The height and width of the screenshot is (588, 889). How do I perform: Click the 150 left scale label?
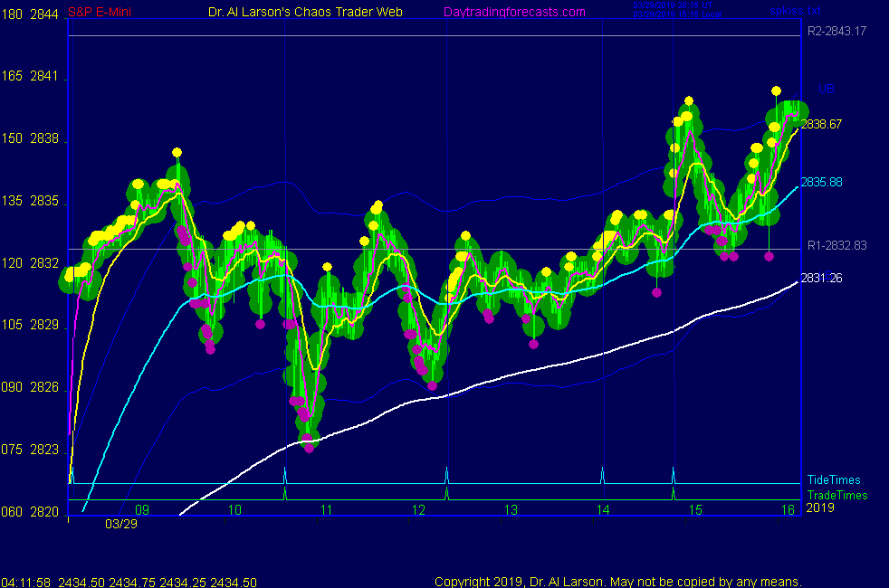(x=12, y=138)
